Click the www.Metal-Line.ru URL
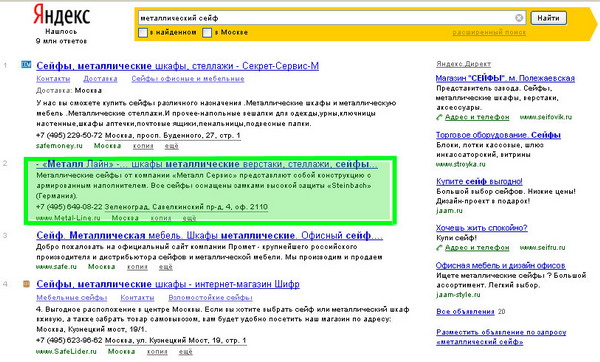Image resolution: width=600 pixels, height=362 pixels. (68, 218)
